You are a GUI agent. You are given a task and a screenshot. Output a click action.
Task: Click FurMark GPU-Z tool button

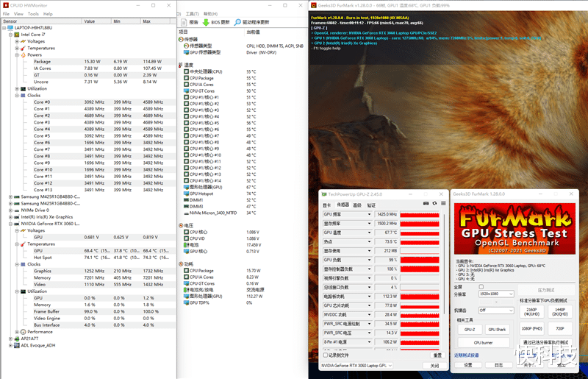pos(470,330)
